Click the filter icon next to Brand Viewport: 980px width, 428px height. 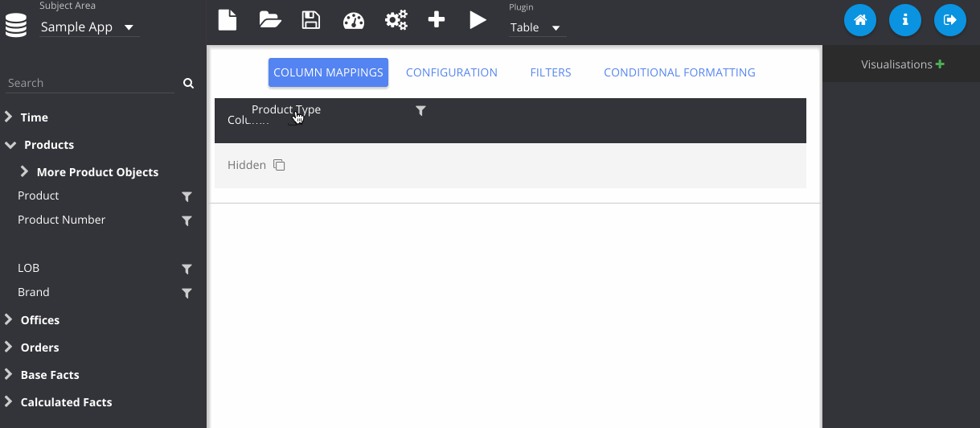coord(187,293)
